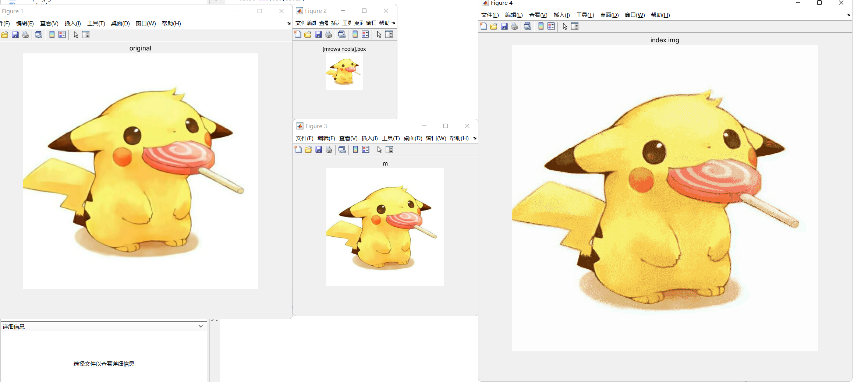The image size is (868, 382).
Task: Activate Edit Plot arrow in Figure 3
Action: pos(379,150)
